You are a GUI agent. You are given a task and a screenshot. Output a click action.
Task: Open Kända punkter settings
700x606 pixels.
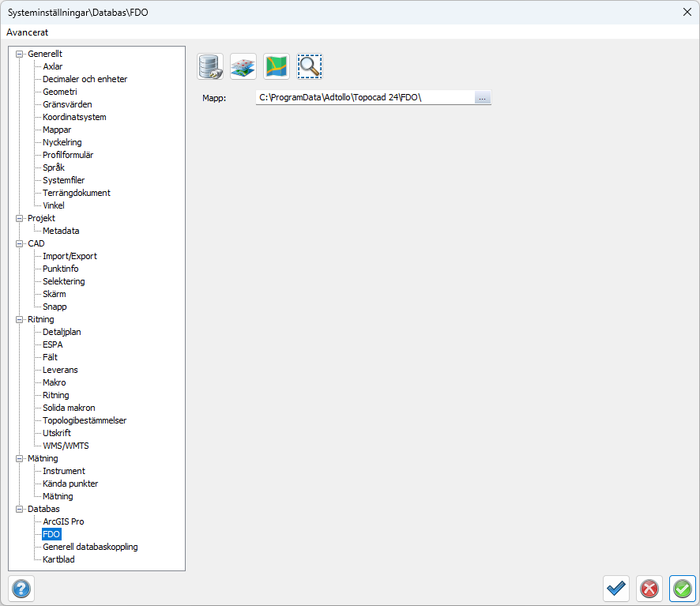click(70, 484)
